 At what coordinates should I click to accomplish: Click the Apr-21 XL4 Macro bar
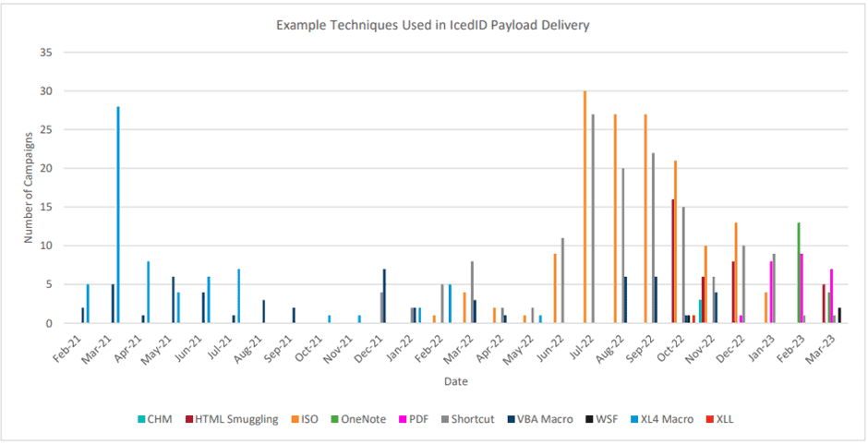[149, 293]
